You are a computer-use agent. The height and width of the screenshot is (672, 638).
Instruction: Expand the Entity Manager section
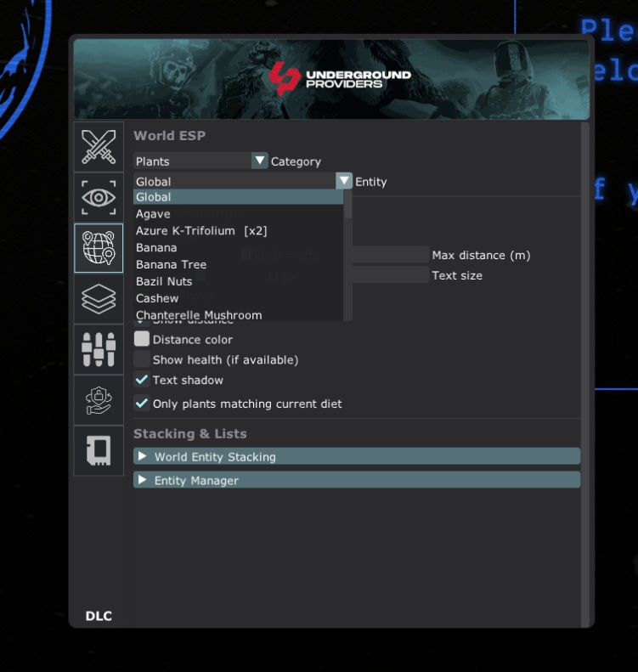[x=357, y=480]
